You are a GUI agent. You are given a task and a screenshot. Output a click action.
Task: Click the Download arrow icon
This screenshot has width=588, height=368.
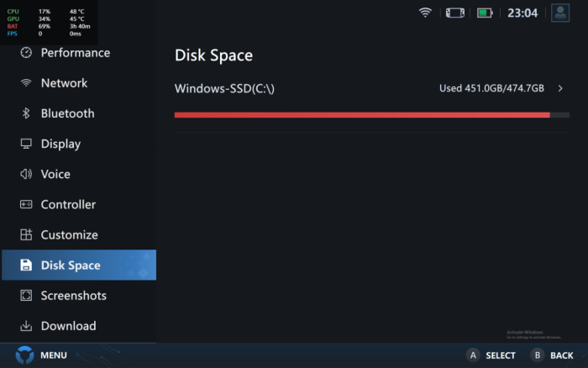(26, 326)
